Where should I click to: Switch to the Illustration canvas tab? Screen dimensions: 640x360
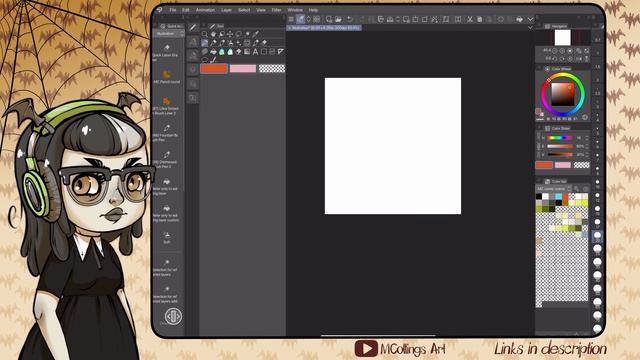coord(324,28)
